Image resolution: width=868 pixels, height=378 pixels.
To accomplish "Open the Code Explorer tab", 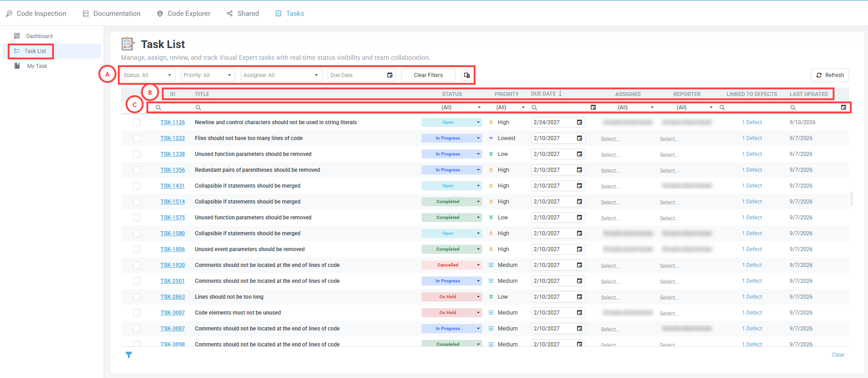I will (184, 14).
